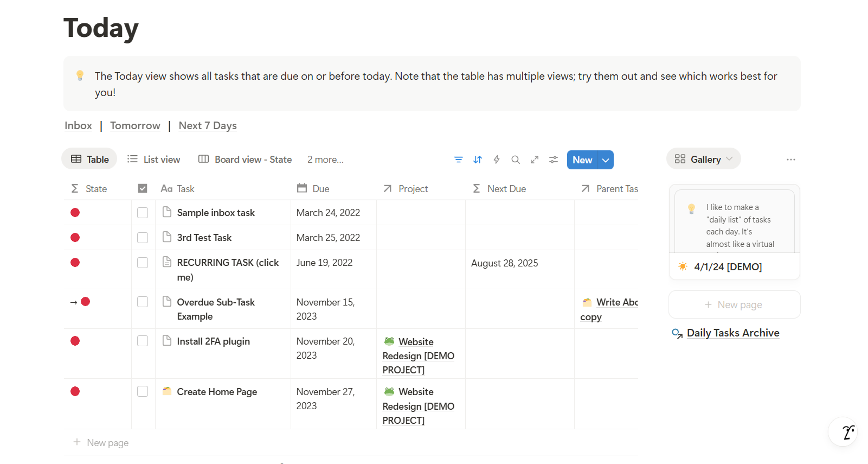Click the red state dot for Create Home Page
Viewport: 868px width, 464px height.
pyautogui.click(x=75, y=391)
